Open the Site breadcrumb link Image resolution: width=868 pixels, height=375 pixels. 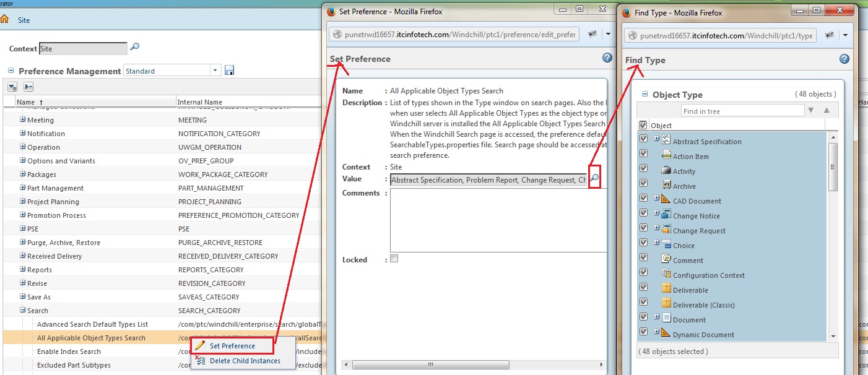click(x=24, y=20)
